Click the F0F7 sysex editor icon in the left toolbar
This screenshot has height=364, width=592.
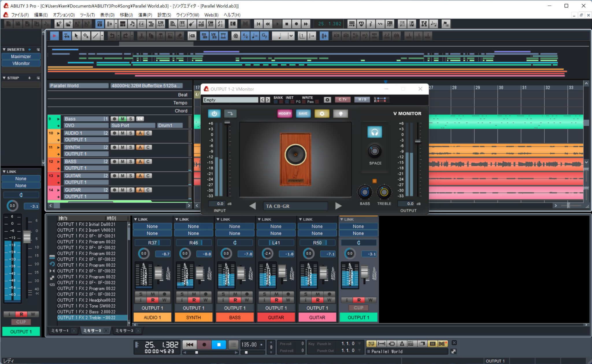coord(161,24)
